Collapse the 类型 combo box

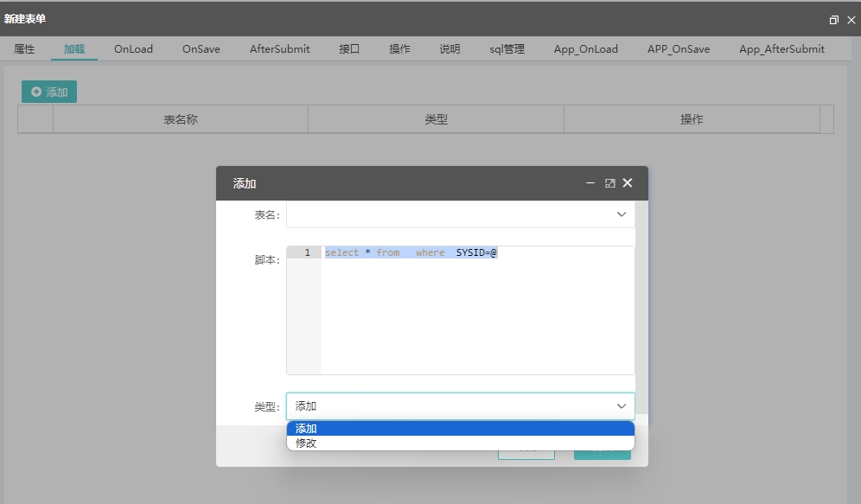pyautogui.click(x=460, y=406)
